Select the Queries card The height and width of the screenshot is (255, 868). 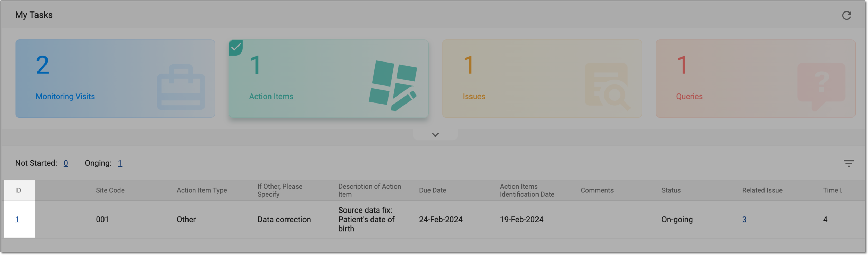tap(755, 79)
